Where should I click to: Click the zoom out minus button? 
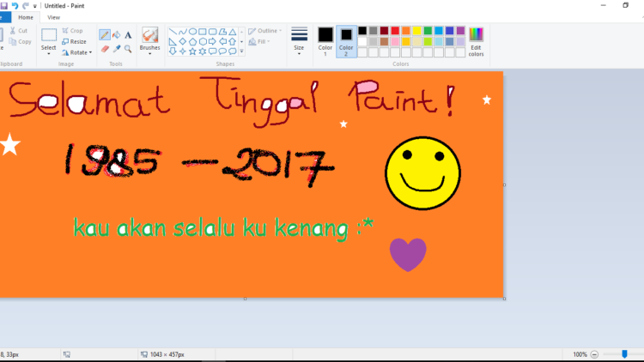coord(594,354)
